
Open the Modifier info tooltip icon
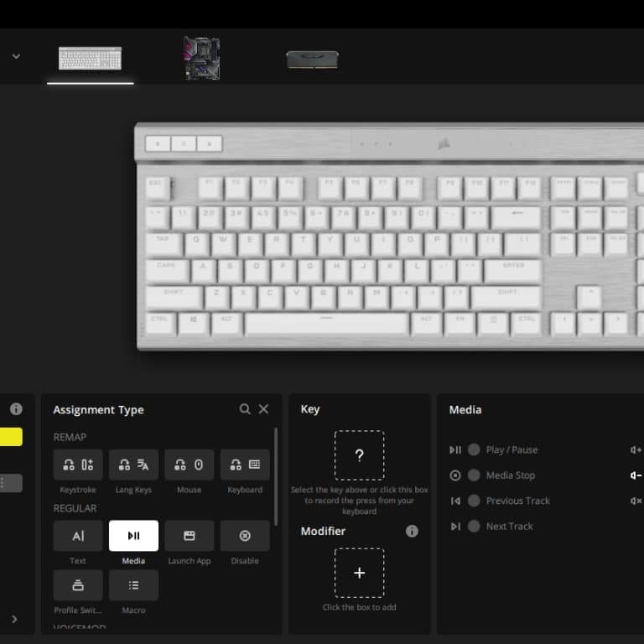[x=412, y=531]
